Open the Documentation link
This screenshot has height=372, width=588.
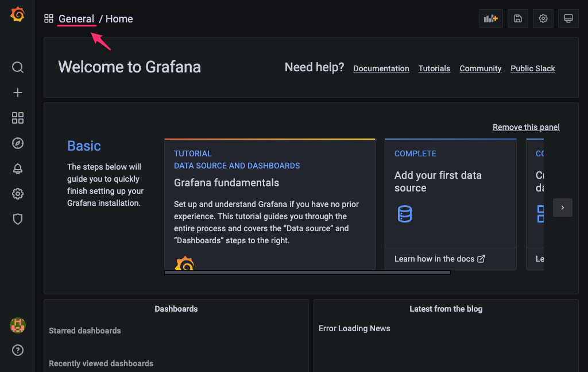coord(381,68)
